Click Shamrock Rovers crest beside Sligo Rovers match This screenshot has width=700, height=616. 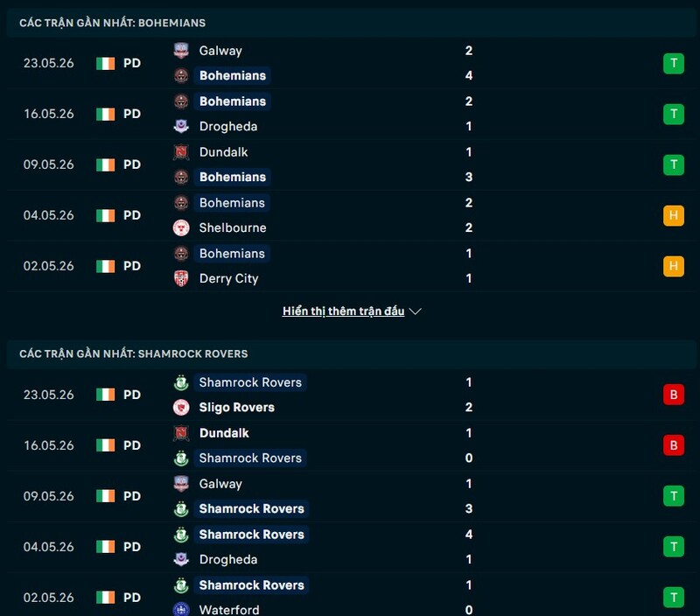click(181, 382)
